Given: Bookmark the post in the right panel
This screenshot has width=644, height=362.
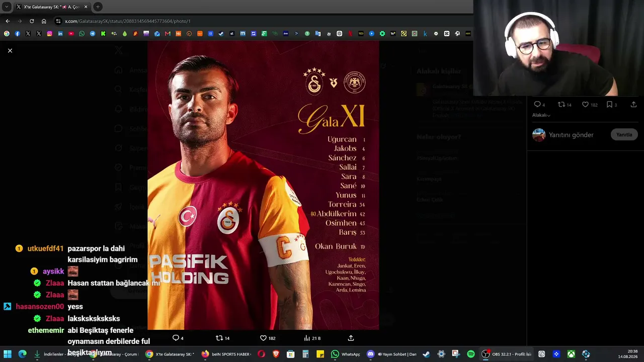Looking at the screenshot, I should [611, 105].
